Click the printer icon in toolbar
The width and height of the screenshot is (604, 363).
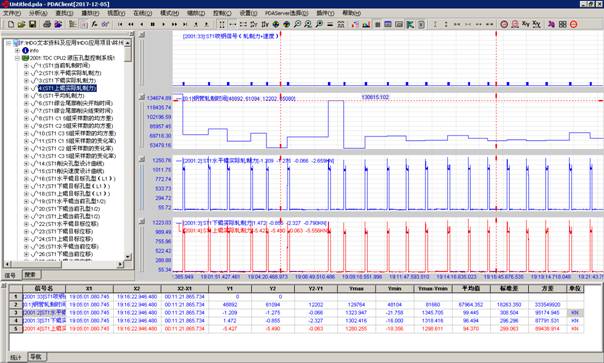point(47,24)
